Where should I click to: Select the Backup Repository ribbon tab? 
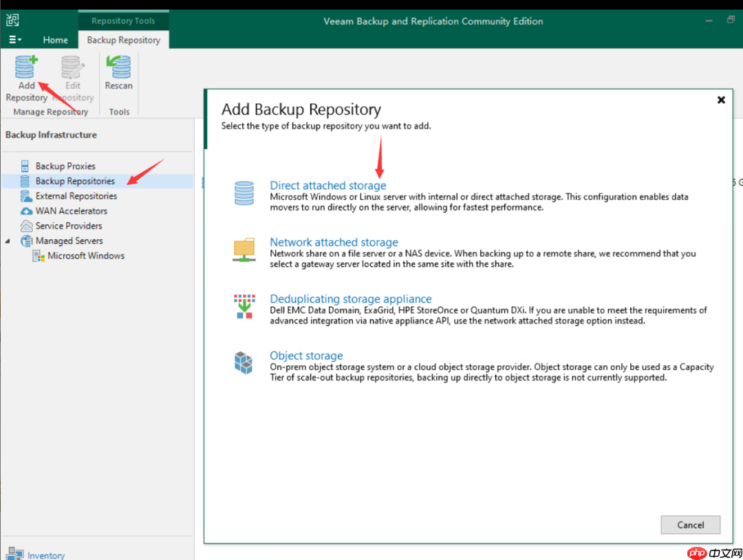pyautogui.click(x=123, y=39)
